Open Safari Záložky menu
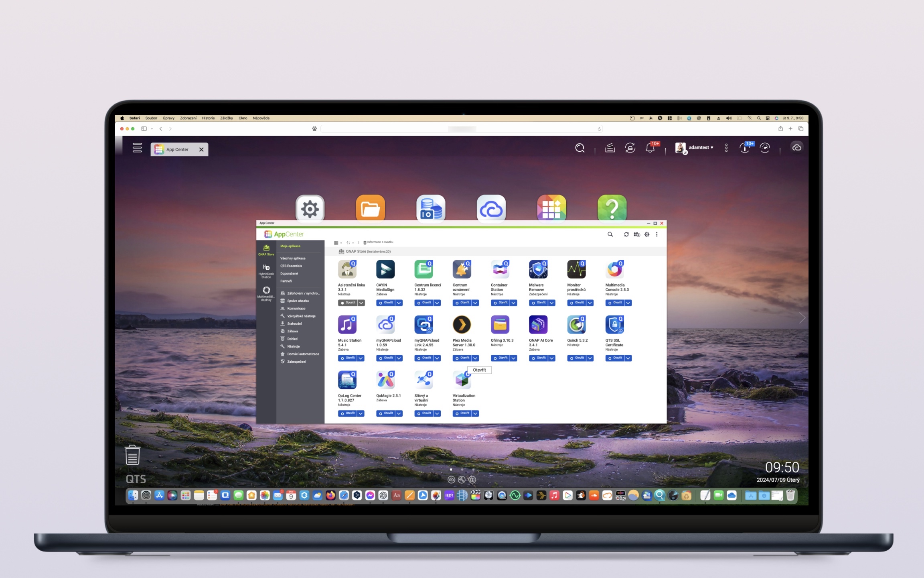 [226, 118]
